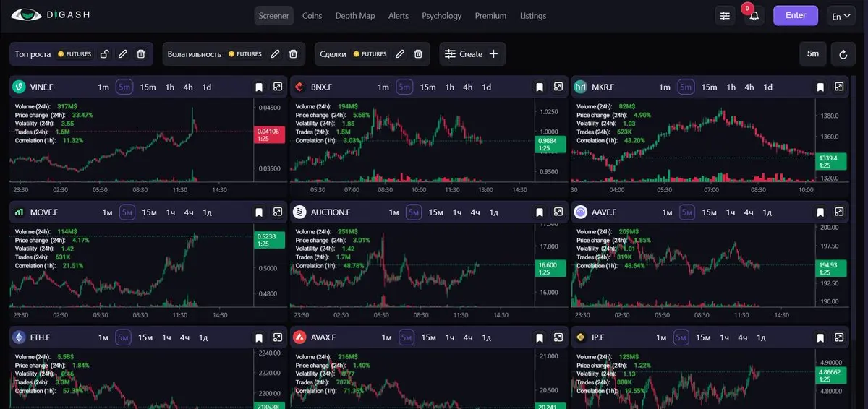Bookmark the AAVE.F chart
The width and height of the screenshot is (868, 409).
coord(820,212)
